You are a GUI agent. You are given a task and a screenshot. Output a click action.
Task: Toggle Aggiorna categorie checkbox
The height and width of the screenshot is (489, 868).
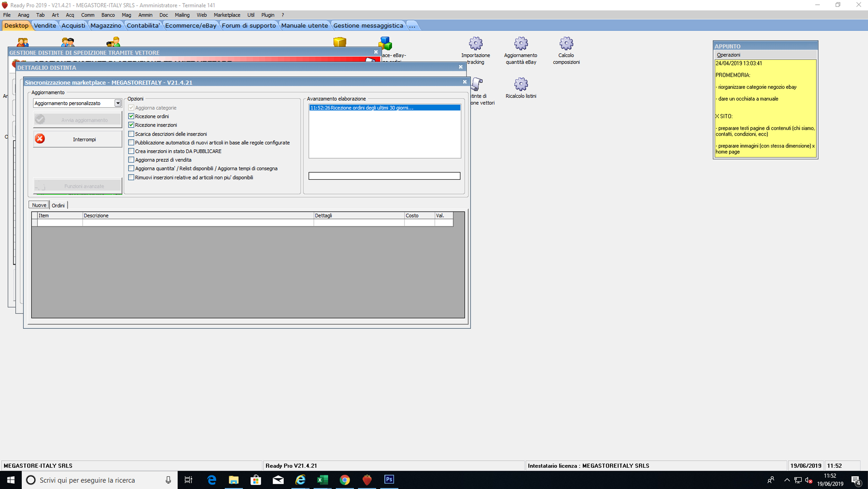(x=131, y=108)
